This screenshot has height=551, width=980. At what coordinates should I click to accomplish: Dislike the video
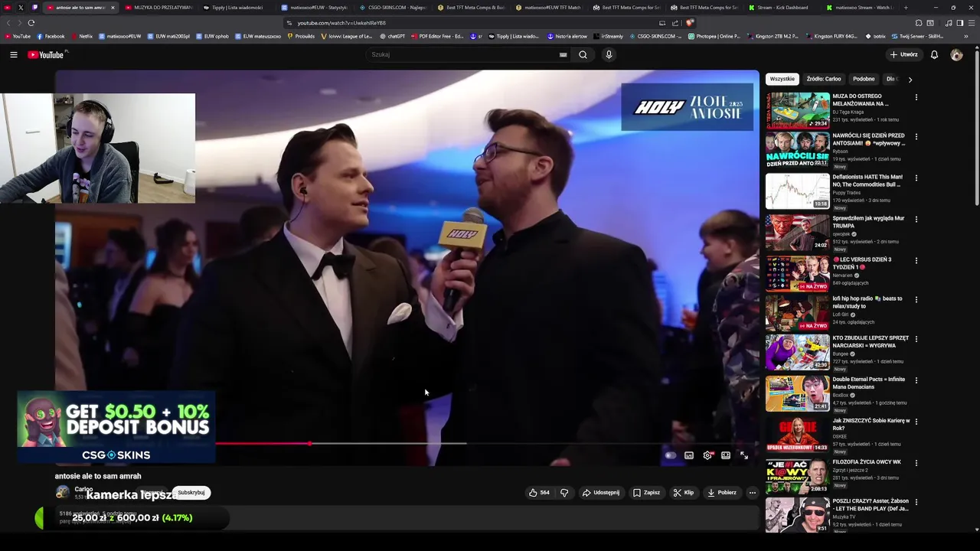point(564,493)
